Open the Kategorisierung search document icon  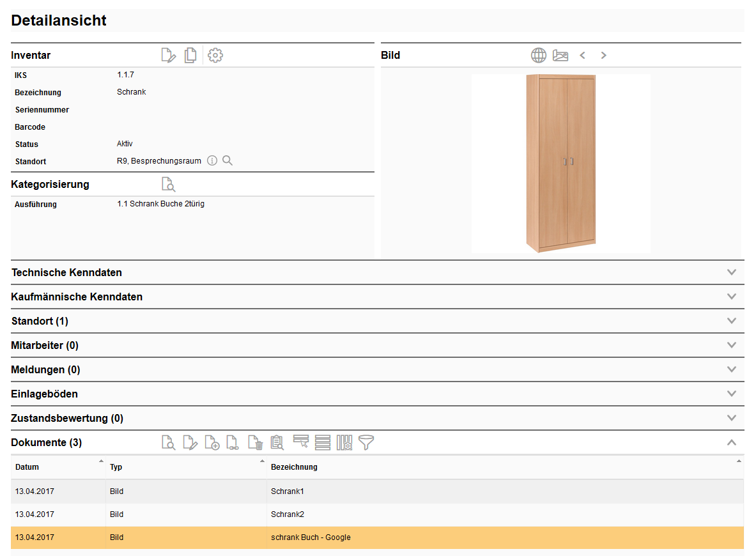click(x=168, y=185)
